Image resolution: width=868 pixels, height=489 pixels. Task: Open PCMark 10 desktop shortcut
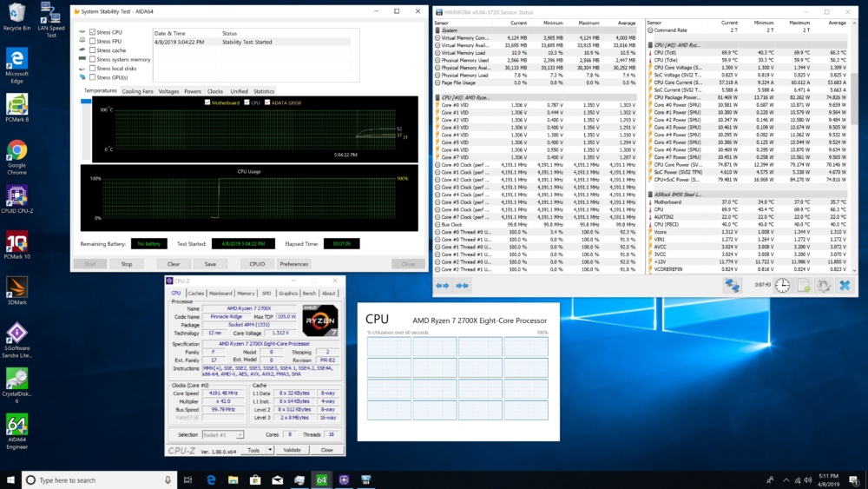coord(16,245)
